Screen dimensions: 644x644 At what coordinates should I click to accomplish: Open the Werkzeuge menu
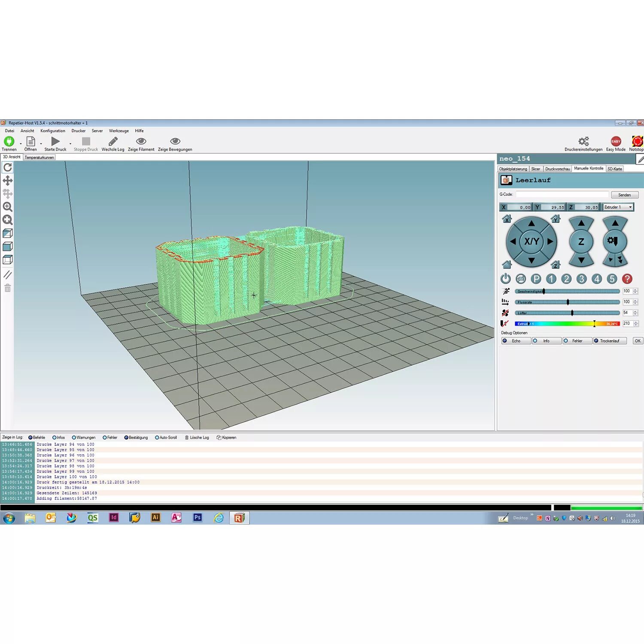[x=118, y=131]
